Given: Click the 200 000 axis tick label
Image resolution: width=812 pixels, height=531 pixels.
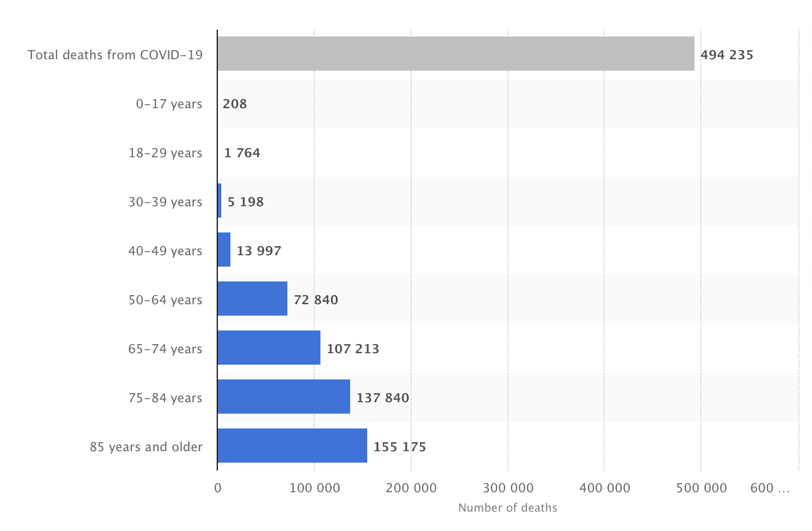Looking at the screenshot, I should tap(411, 488).
